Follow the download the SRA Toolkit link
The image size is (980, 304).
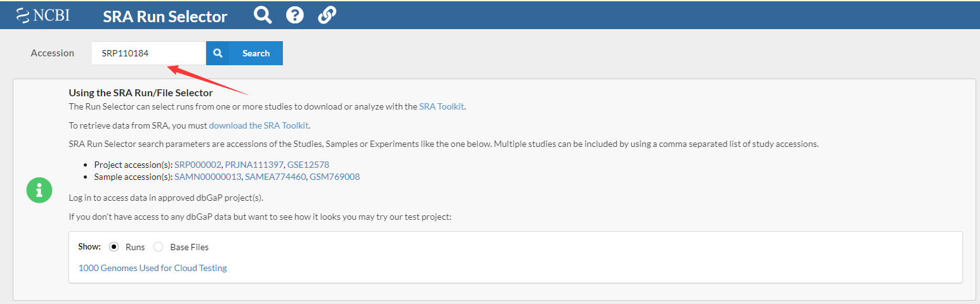click(x=259, y=125)
